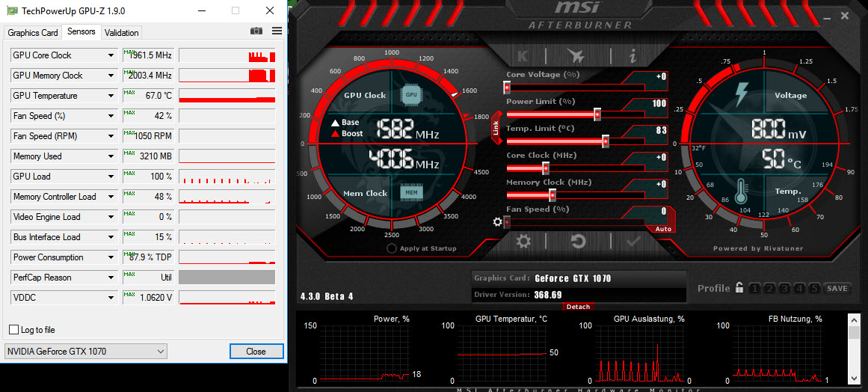Click the MEM chip icon in gauge
Screen dimensions: 868x392
[411, 192]
